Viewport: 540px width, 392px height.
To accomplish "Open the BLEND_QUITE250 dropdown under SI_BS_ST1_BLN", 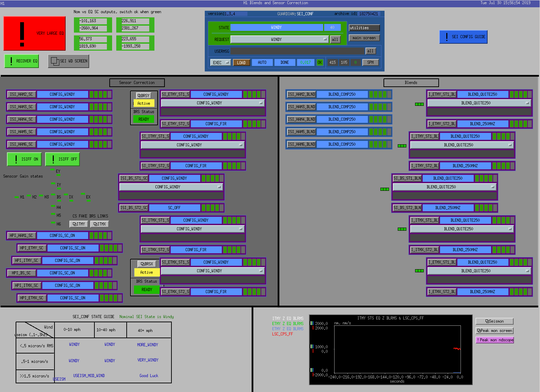I will (445, 187).
